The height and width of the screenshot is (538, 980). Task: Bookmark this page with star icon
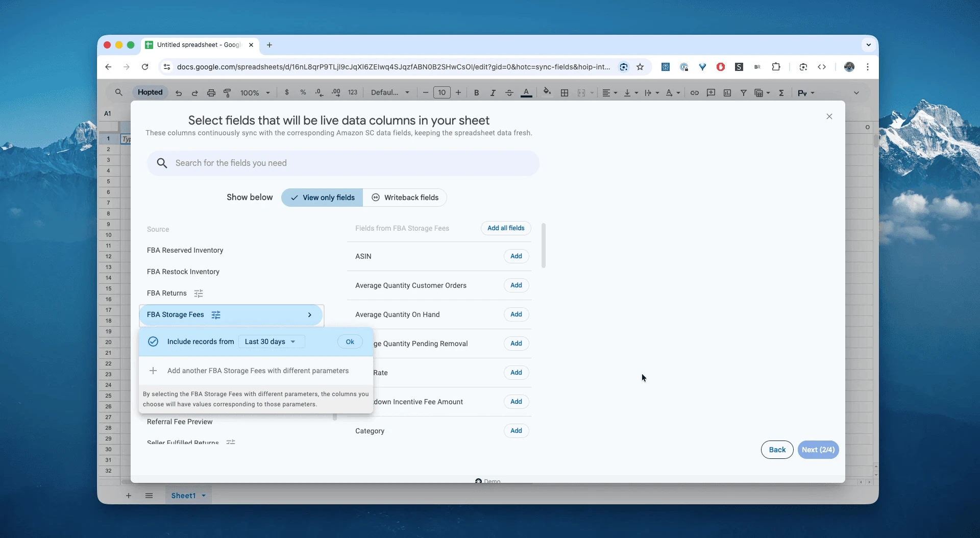pyautogui.click(x=640, y=67)
